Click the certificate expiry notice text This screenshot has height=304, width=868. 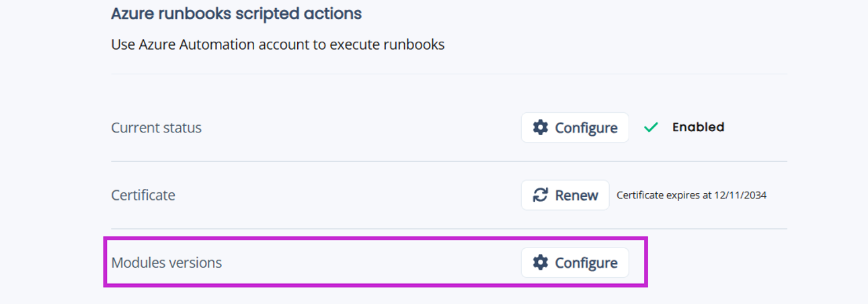[691, 196]
